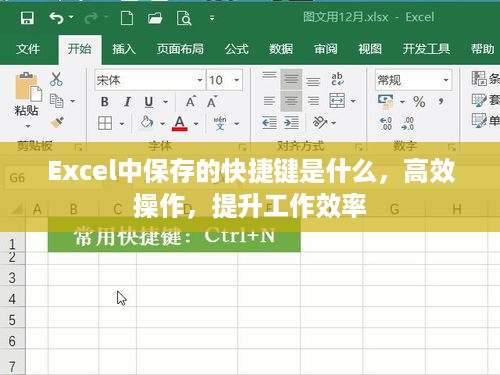The width and height of the screenshot is (500, 375).
Task: Click Increase Indent icon
Action: point(291,123)
